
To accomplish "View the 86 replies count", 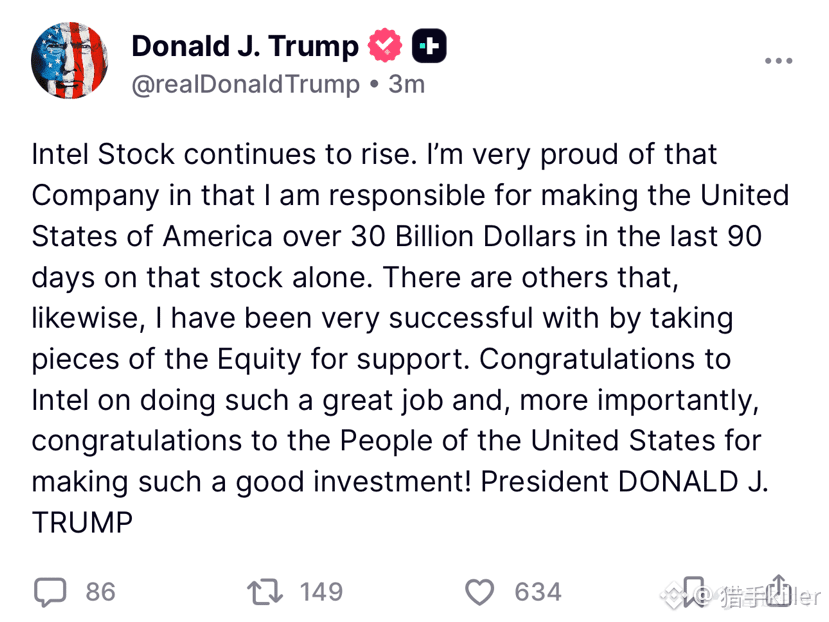I will (x=100, y=592).
